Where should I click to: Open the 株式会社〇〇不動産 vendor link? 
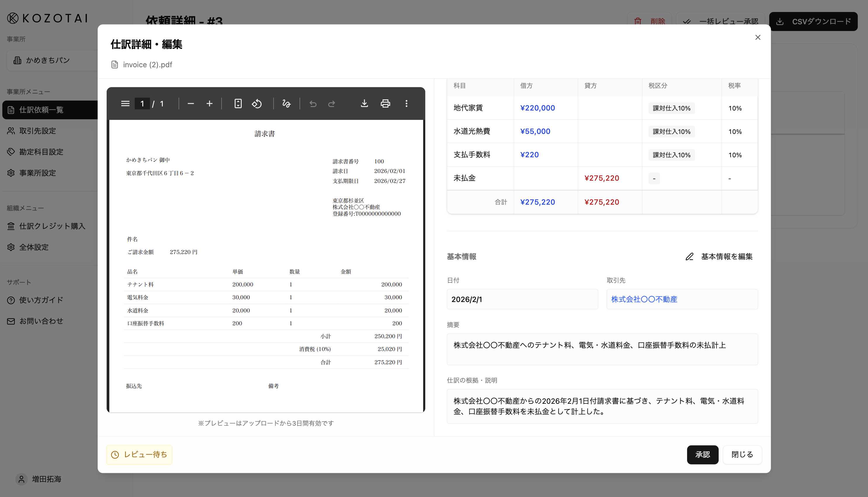644,299
